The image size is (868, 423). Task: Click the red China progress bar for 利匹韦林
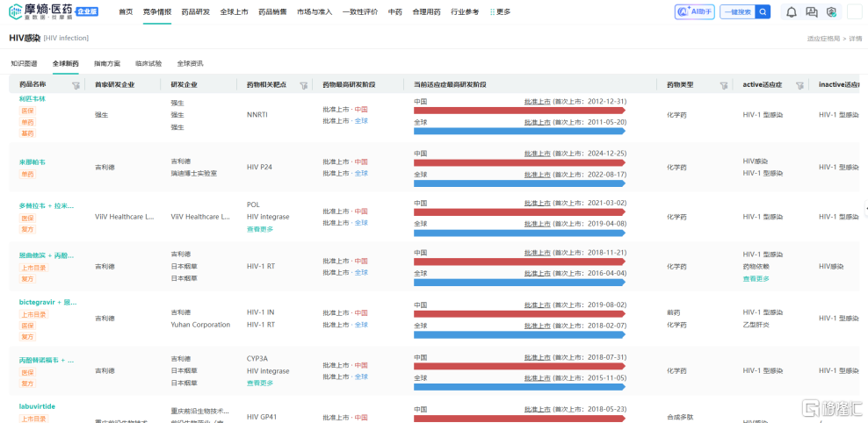[519, 110]
